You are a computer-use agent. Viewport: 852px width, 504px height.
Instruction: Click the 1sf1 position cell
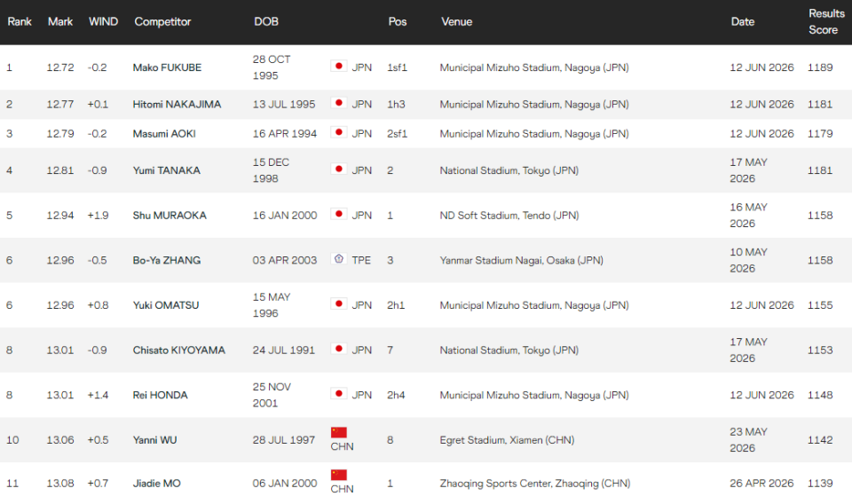point(397,67)
